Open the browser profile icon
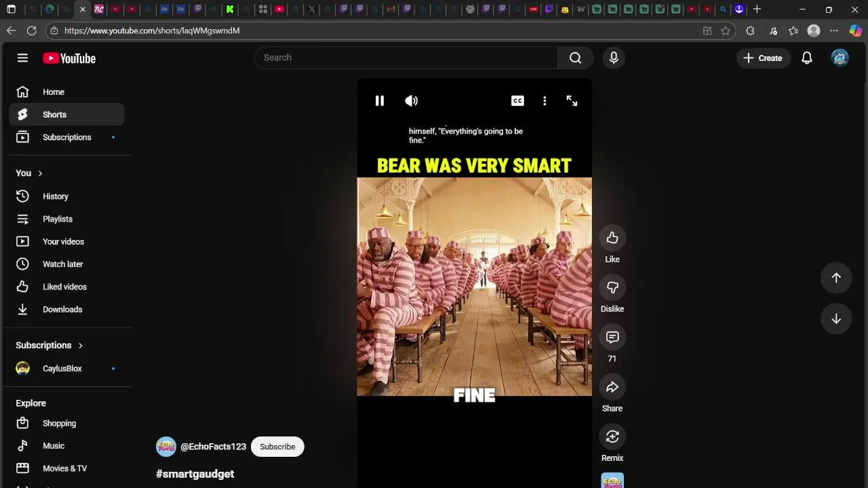Image resolution: width=868 pixels, height=488 pixels. click(814, 30)
